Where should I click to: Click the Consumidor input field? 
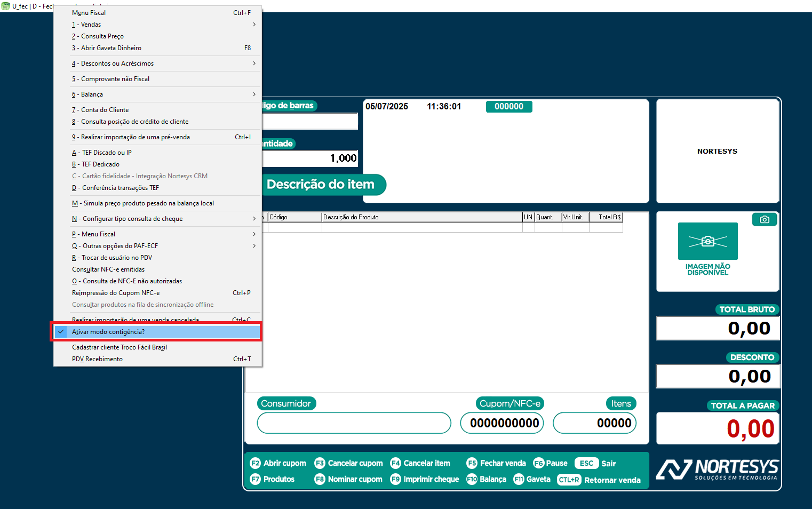354,423
